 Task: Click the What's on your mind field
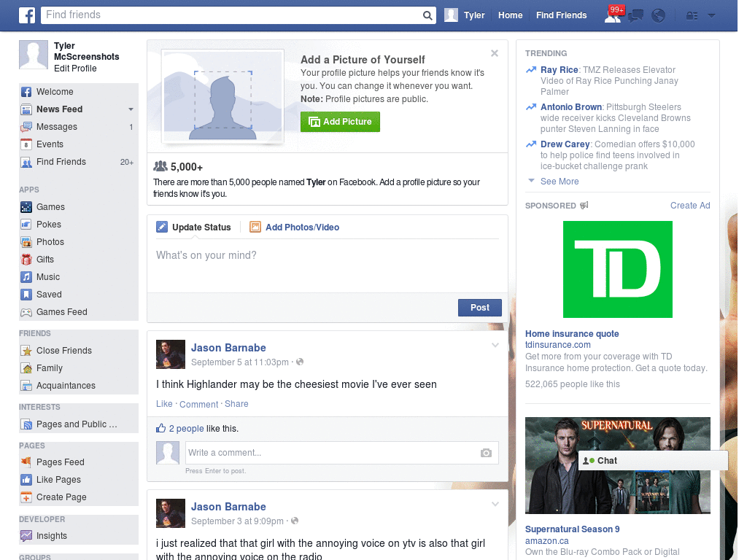[x=328, y=267]
